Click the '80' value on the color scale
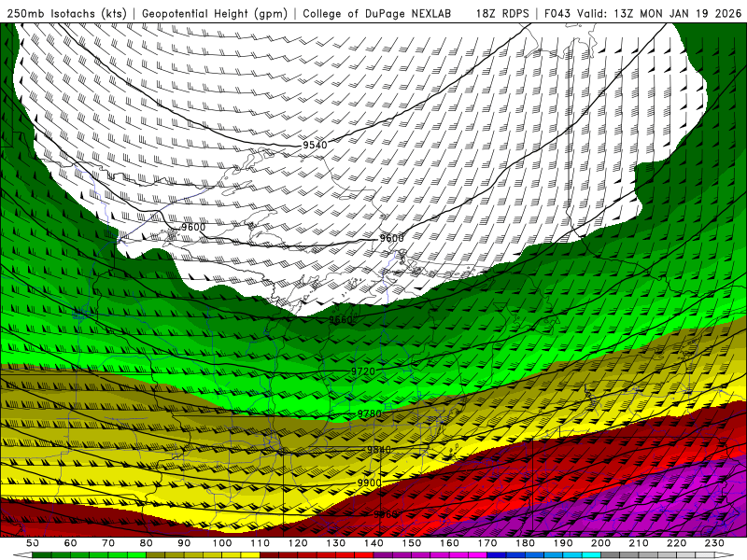The height and width of the screenshot is (560, 747). 147,543
